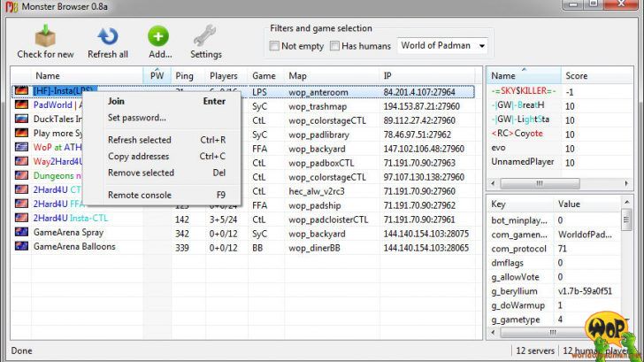Viewport: 644px width, 362px height.
Task: Click the Done status text
Action: tap(22, 350)
